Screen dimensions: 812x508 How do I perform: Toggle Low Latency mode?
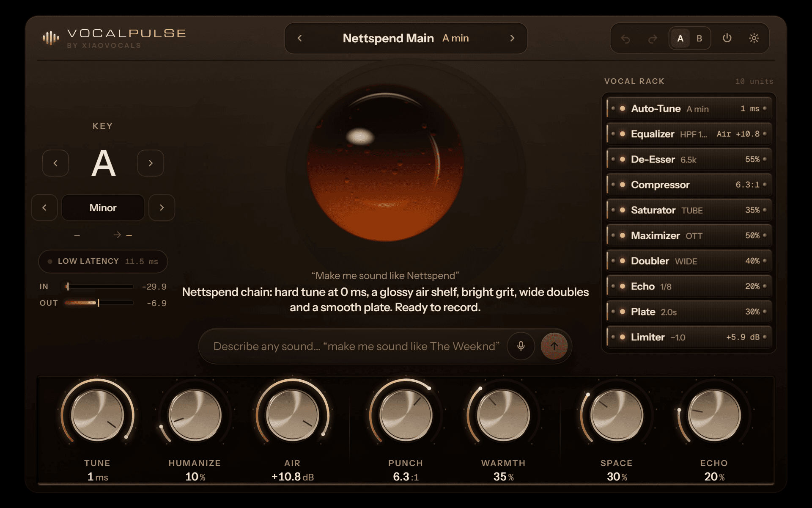click(103, 261)
